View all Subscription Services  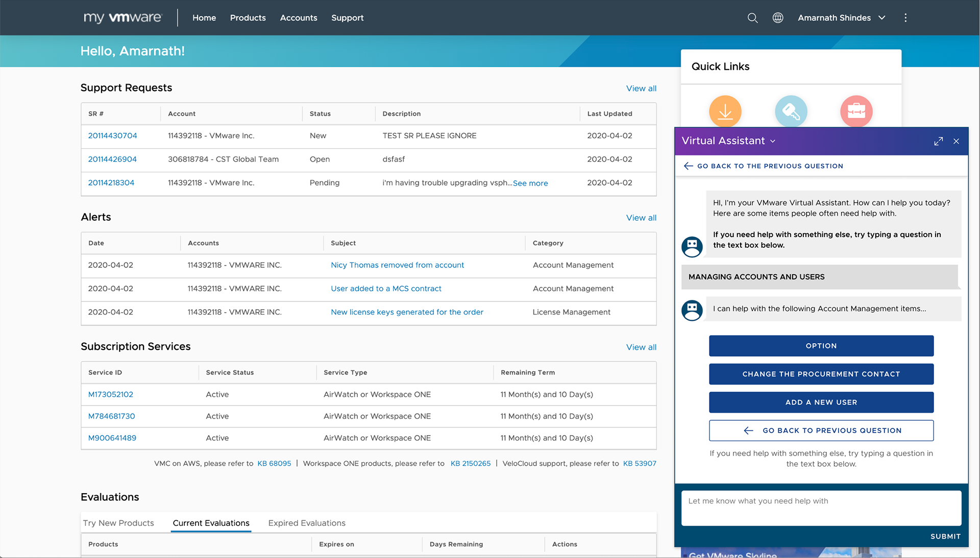pyautogui.click(x=641, y=347)
